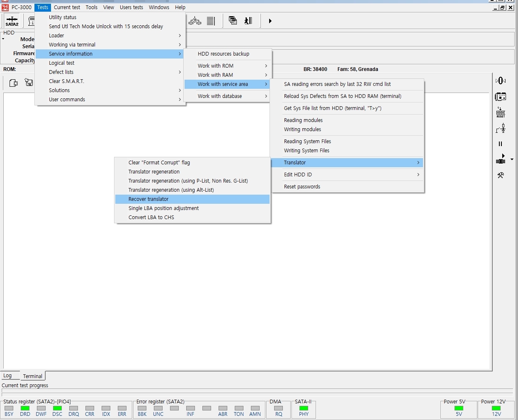This screenshot has height=420, width=518.
Task: Expand the Solutions submenu
Action: 110,90
